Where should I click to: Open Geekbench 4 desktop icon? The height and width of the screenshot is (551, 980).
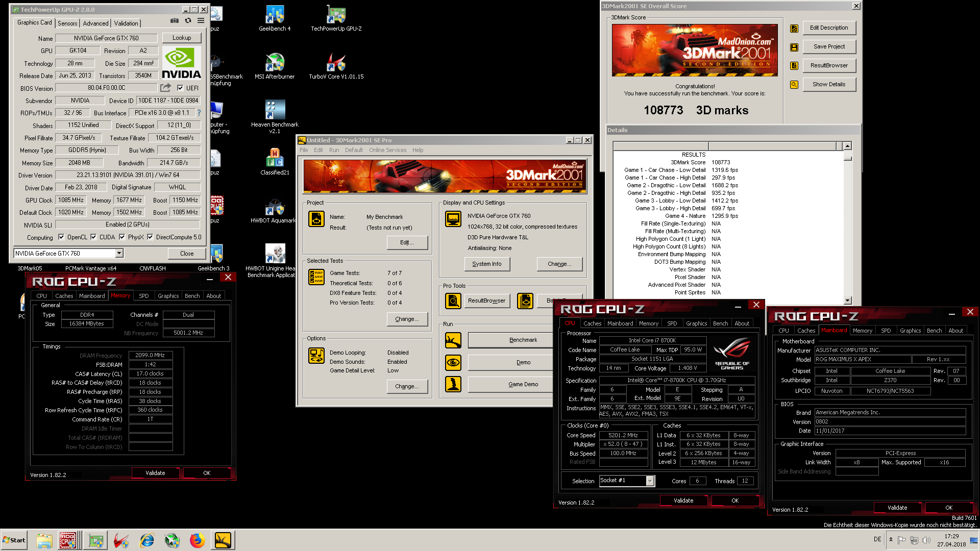point(275,18)
